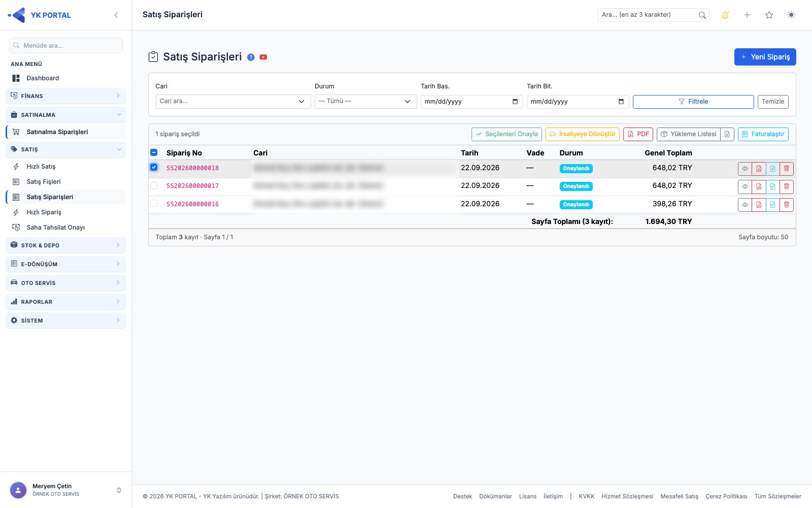This screenshot has height=508, width=812.
Task: Open the KVKK link in the footer
Action: [587, 496]
